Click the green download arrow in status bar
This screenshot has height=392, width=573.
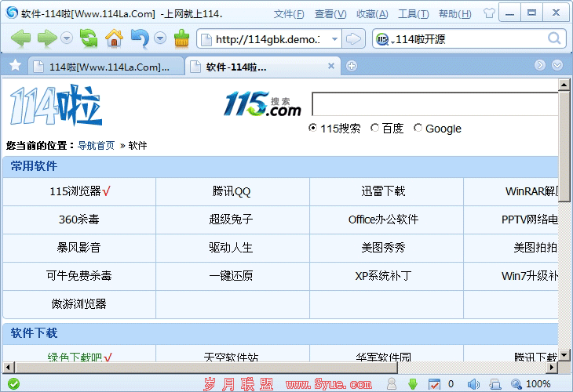point(413,383)
